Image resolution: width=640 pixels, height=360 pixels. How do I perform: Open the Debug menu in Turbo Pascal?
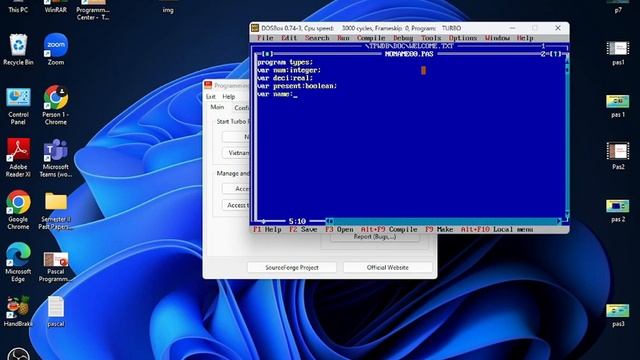[403, 38]
